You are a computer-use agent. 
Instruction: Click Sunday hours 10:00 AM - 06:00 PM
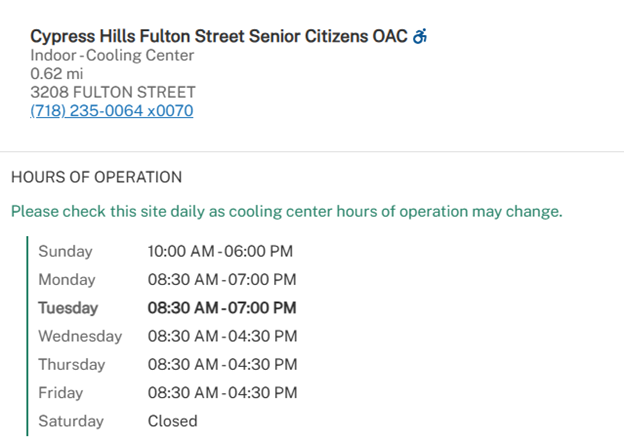coord(220,251)
